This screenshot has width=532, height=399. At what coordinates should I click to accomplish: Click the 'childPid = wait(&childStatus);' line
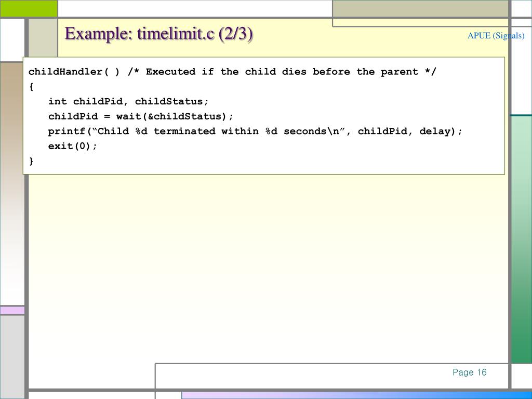[141, 116]
